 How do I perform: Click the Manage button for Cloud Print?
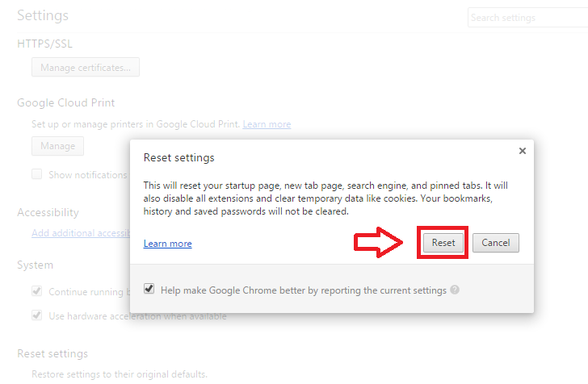(57, 146)
